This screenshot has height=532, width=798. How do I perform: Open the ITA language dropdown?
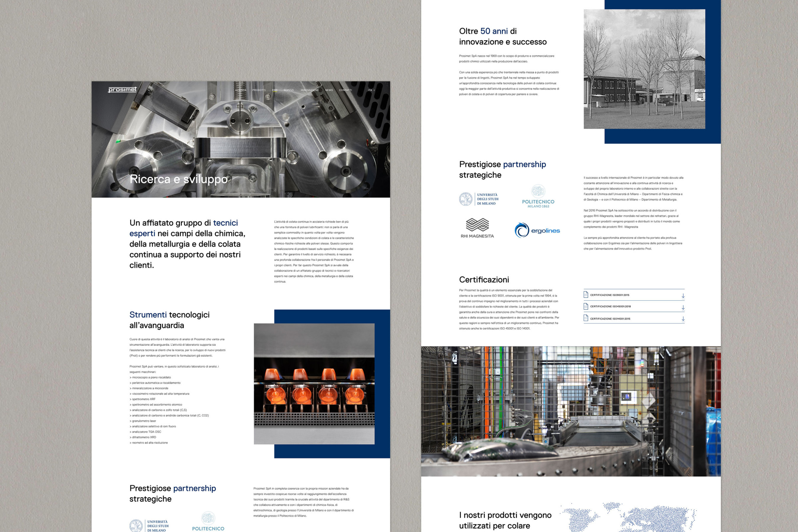(x=371, y=90)
